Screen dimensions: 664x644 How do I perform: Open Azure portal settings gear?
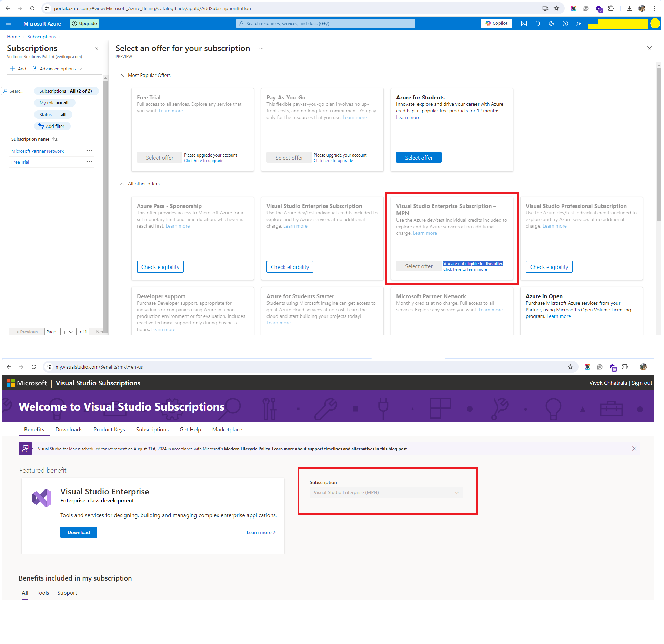(552, 23)
